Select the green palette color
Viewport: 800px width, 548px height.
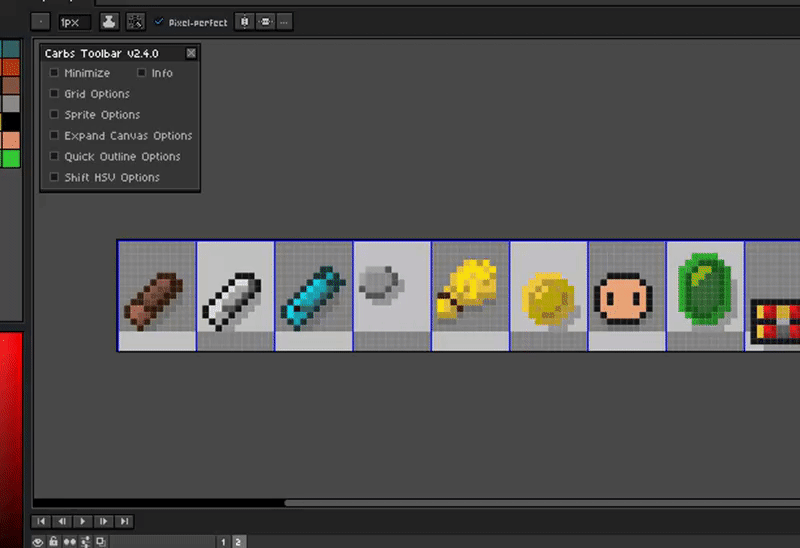[11, 159]
